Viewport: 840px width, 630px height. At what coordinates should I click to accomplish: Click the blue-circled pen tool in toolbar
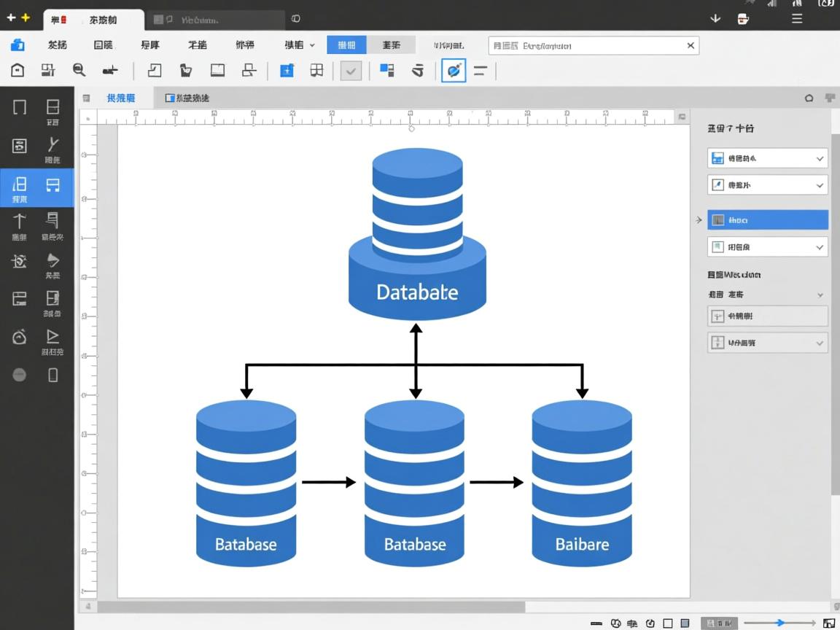click(x=454, y=71)
